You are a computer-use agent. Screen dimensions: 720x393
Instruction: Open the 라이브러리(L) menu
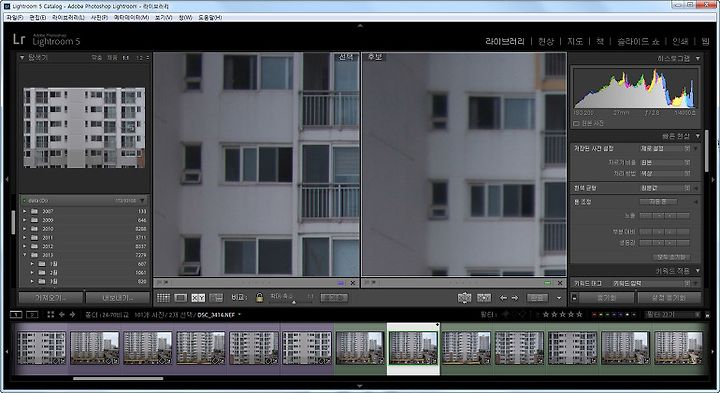pyautogui.click(x=68, y=17)
